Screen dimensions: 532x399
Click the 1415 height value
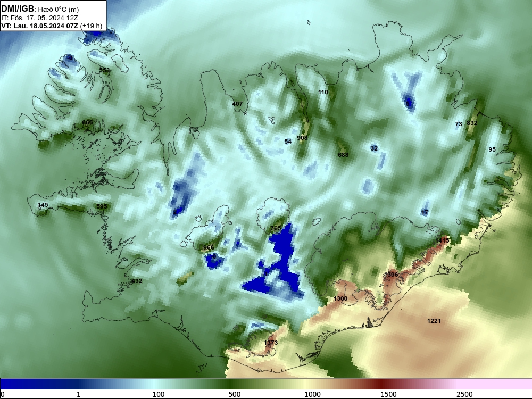point(442,240)
